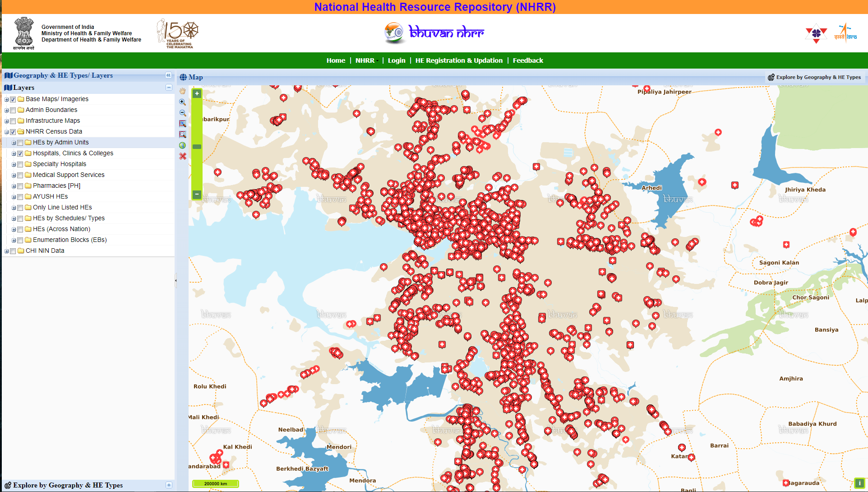Collapse the Layers section

[x=169, y=88]
